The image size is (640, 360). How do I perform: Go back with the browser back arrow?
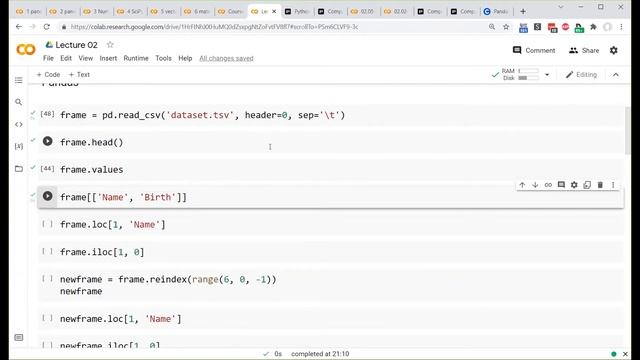click(x=19, y=27)
